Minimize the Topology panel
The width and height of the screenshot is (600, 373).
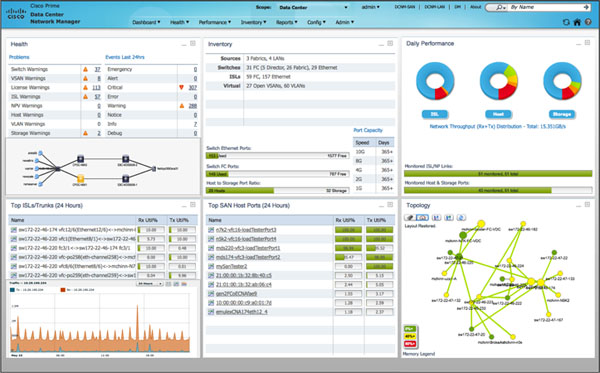click(579, 206)
